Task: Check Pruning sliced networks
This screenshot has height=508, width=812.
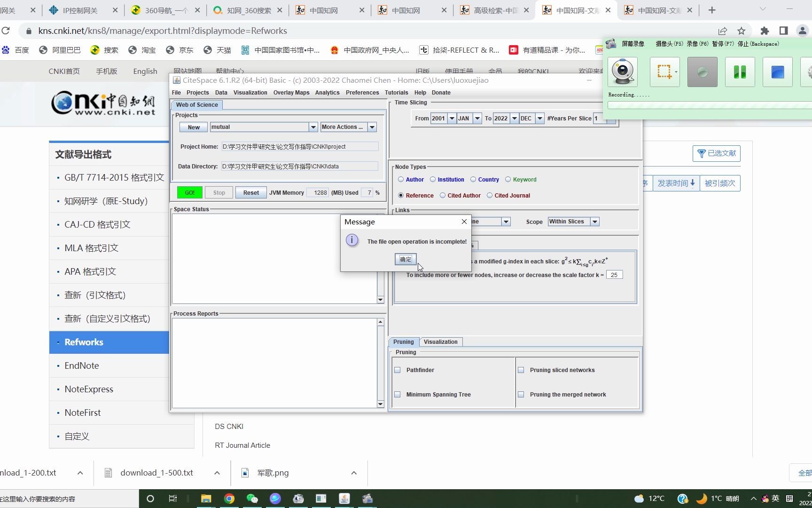Action: [521, 370]
